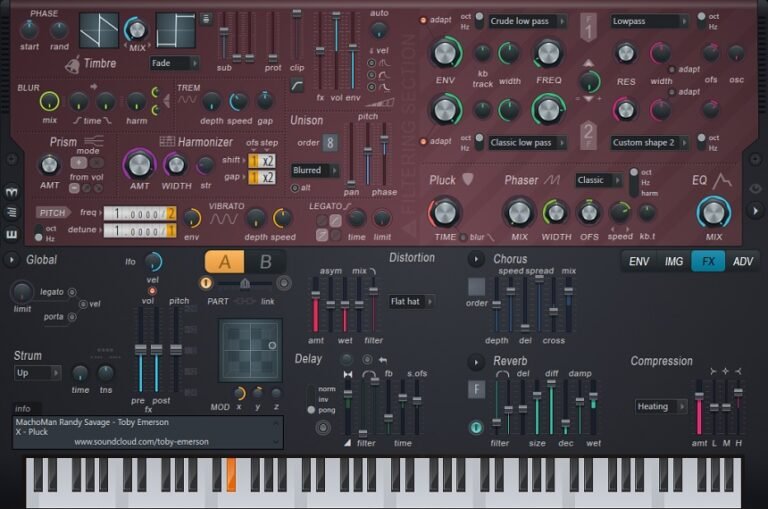Click the small menu icon beside the square waveform
The height and width of the screenshot is (509, 768).
pos(206,19)
